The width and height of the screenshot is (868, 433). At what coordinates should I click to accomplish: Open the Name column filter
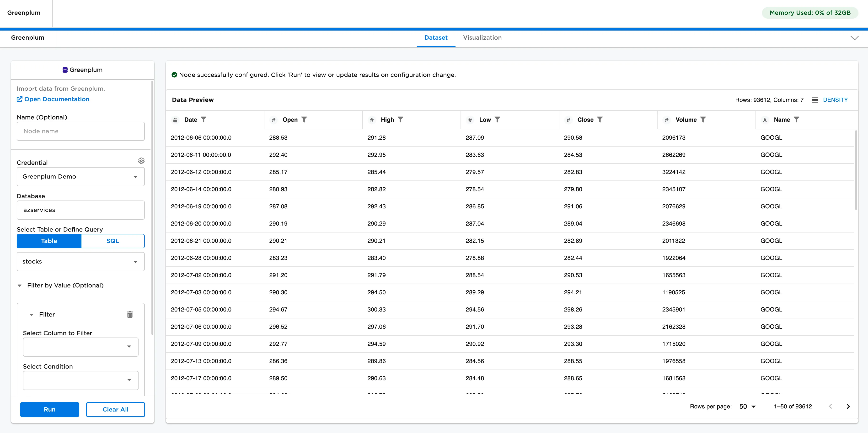coord(797,120)
